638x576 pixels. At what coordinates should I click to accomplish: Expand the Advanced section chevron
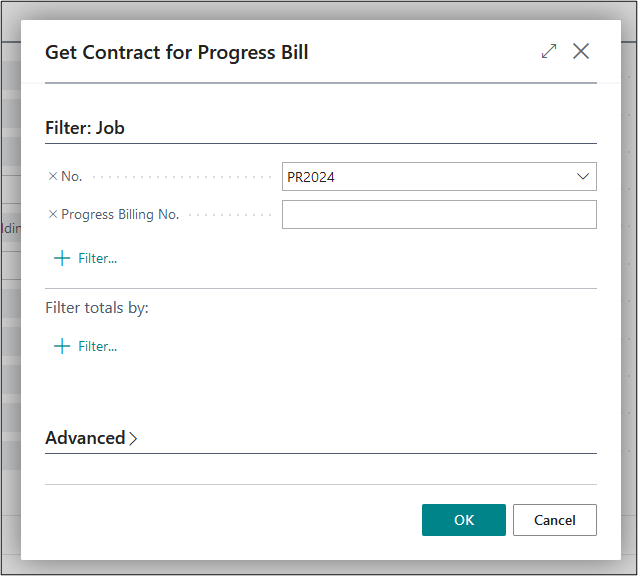(x=134, y=438)
